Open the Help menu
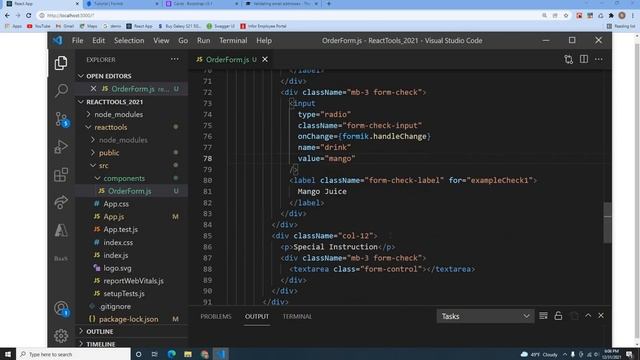The height and width of the screenshot is (360, 640). [x=264, y=40]
